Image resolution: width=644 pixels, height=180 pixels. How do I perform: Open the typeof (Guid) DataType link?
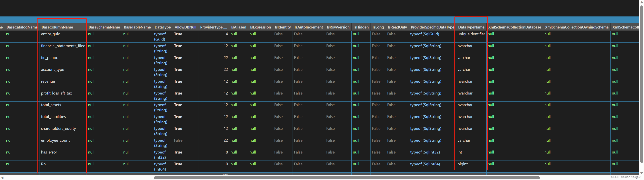point(160,37)
